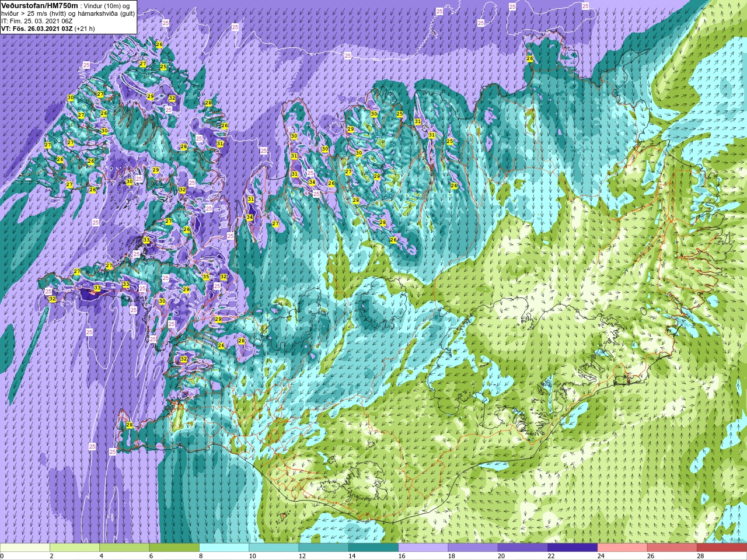Click the light lavender 16–18 m/s legend swatch
This screenshot has height=560, width=747.
423,548
